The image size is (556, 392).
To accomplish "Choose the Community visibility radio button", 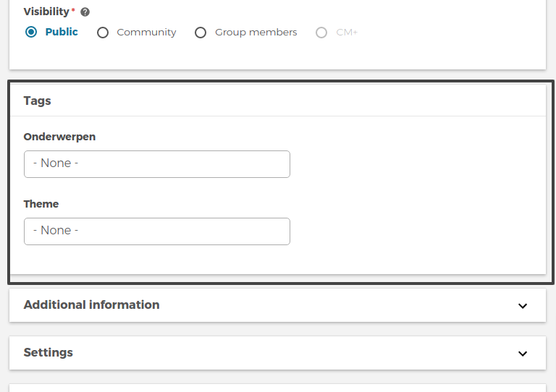I will tap(103, 33).
